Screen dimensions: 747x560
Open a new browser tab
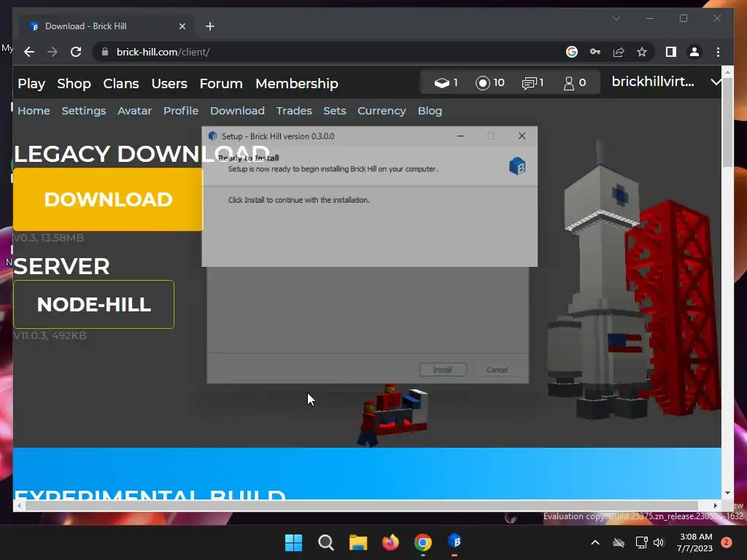[x=210, y=26]
